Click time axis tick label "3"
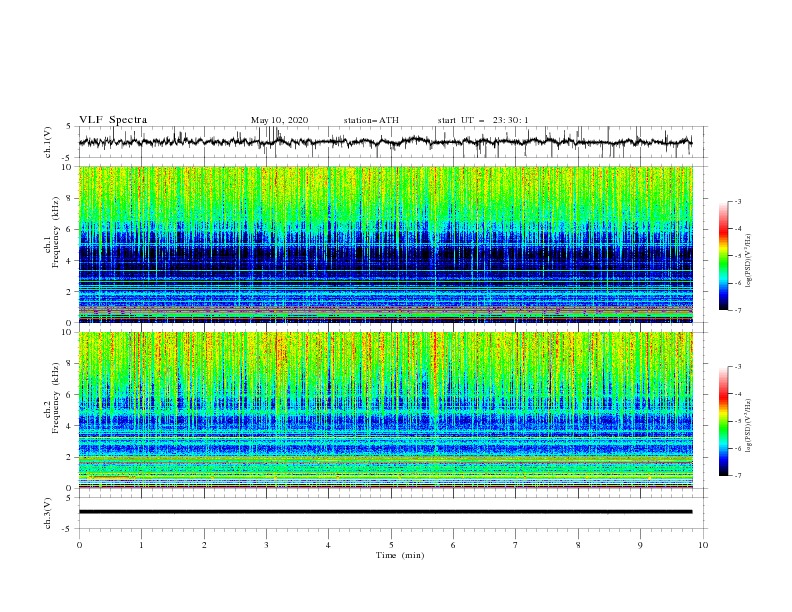 pyautogui.click(x=266, y=545)
